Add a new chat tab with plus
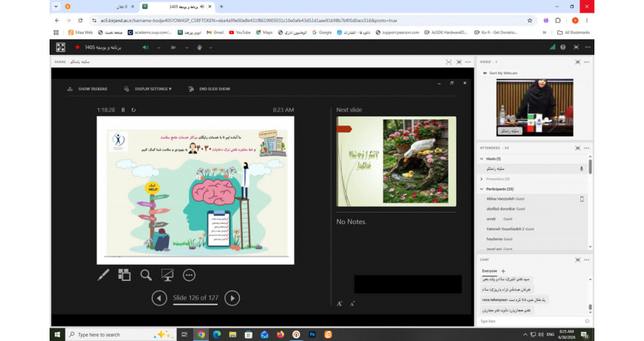 coord(503,271)
